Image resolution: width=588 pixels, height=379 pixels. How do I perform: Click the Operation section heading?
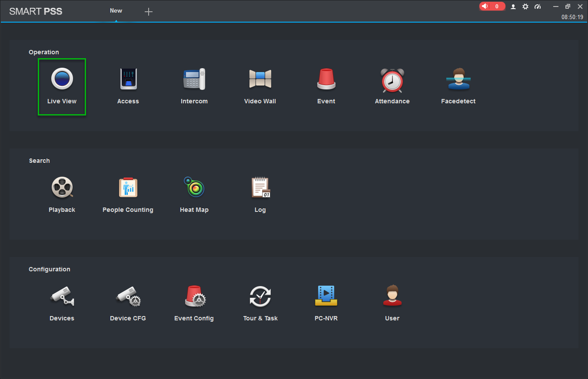[x=44, y=52]
